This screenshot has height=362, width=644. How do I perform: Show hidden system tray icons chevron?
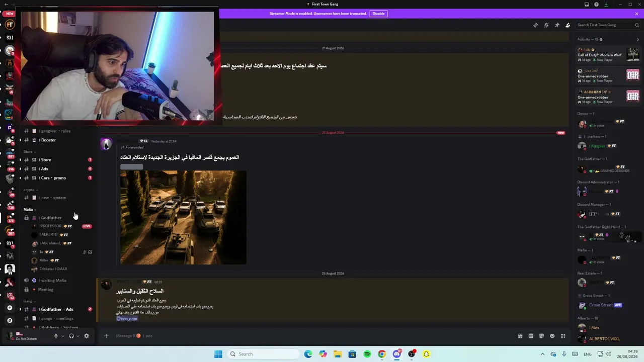coord(542,354)
